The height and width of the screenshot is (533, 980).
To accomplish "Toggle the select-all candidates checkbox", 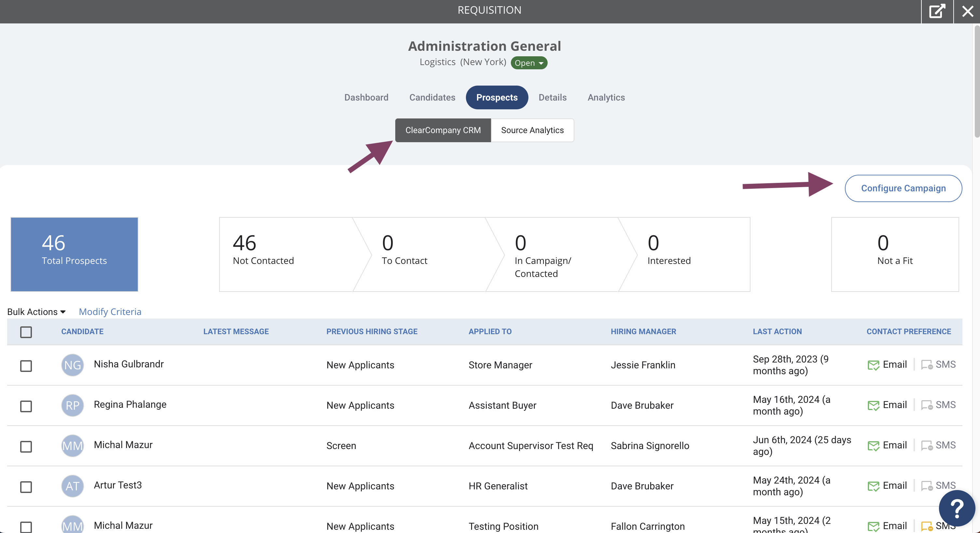I will pyautogui.click(x=26, y=332).
